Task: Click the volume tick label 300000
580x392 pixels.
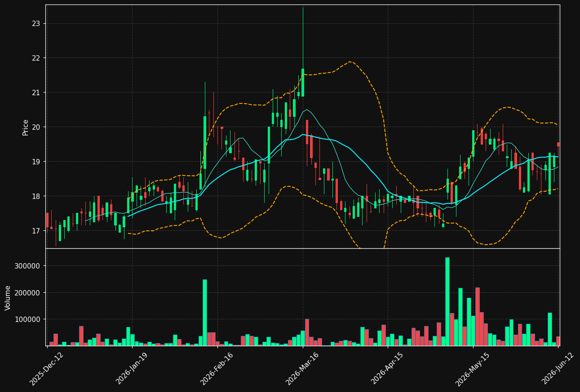Action: tap(27, 266)
